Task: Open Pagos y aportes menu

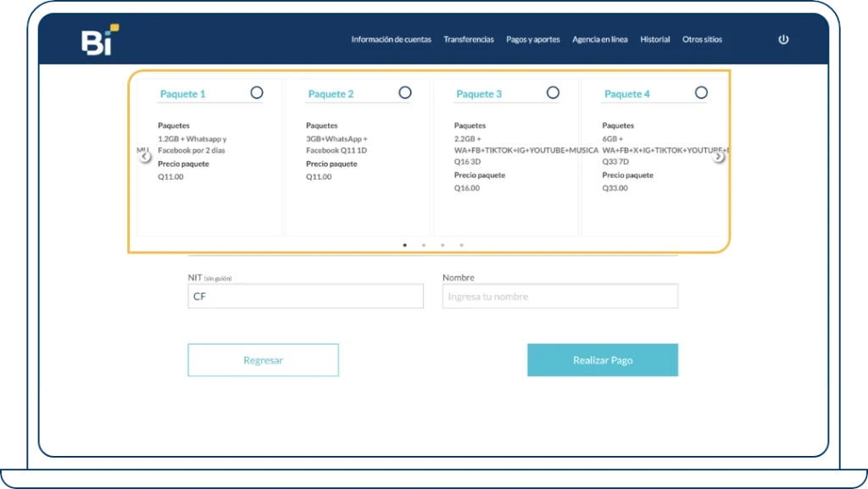Action: click(532, 40)
